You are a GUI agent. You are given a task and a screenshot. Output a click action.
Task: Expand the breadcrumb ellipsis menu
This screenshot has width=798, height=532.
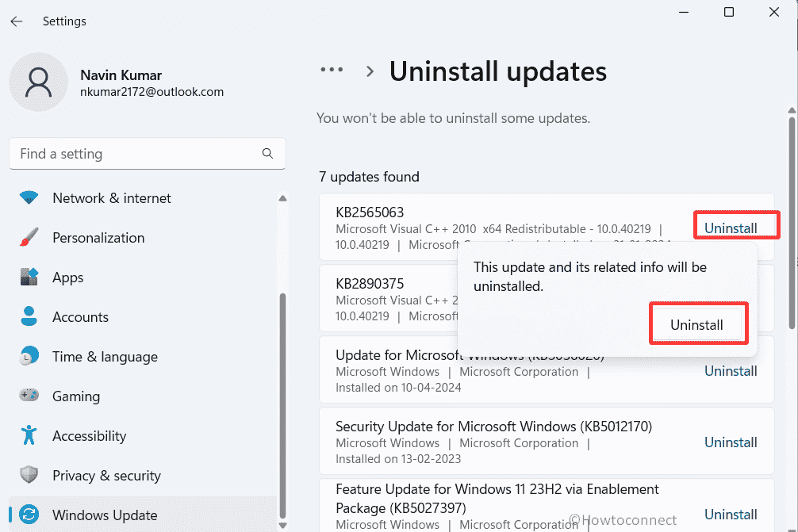coord(332,70)
